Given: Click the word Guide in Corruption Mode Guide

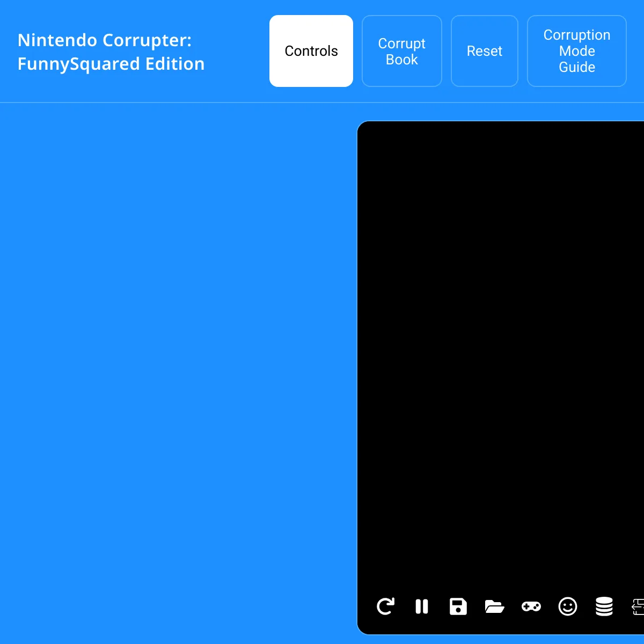Looking at the screenshot, I should click(x=577, y=67).
